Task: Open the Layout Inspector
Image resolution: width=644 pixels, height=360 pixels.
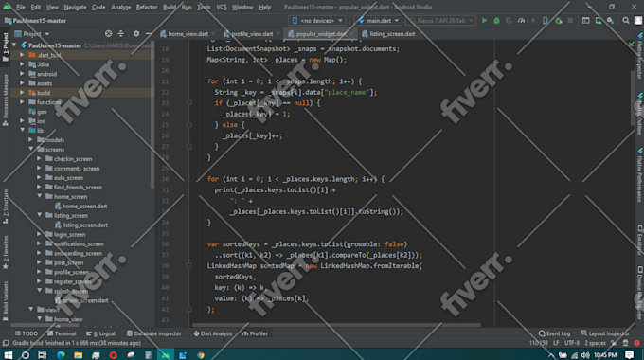Action: click(605, 333)
